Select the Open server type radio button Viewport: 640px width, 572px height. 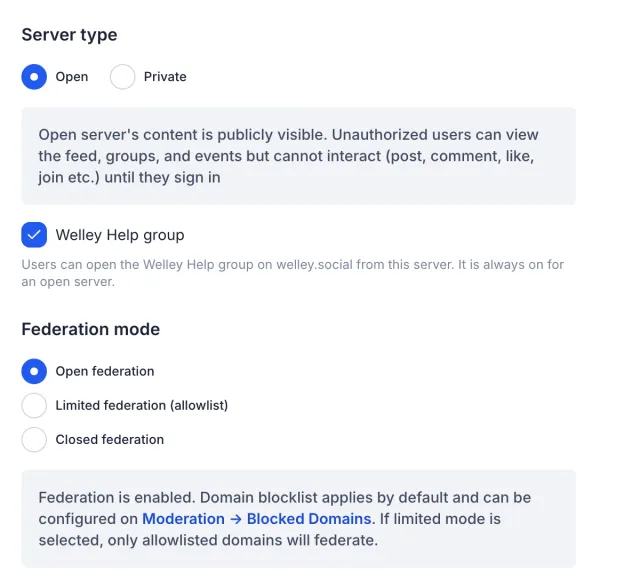[x=34, y=76]
